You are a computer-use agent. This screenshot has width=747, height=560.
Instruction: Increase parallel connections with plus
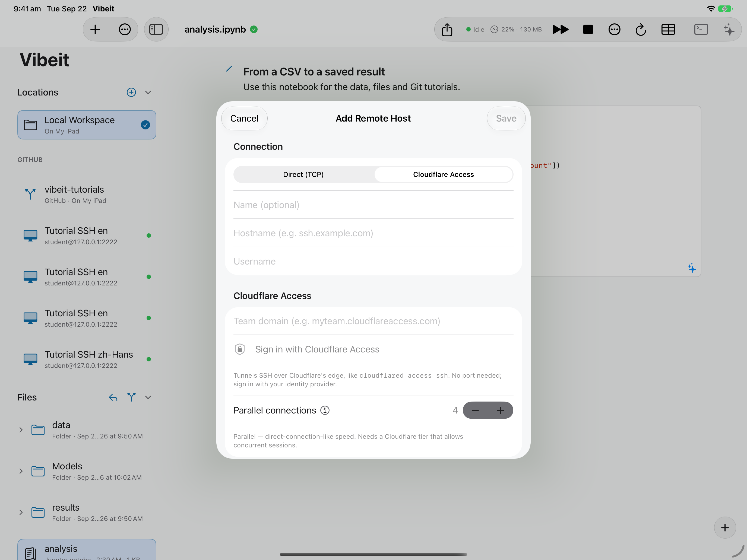coord(501,410)
